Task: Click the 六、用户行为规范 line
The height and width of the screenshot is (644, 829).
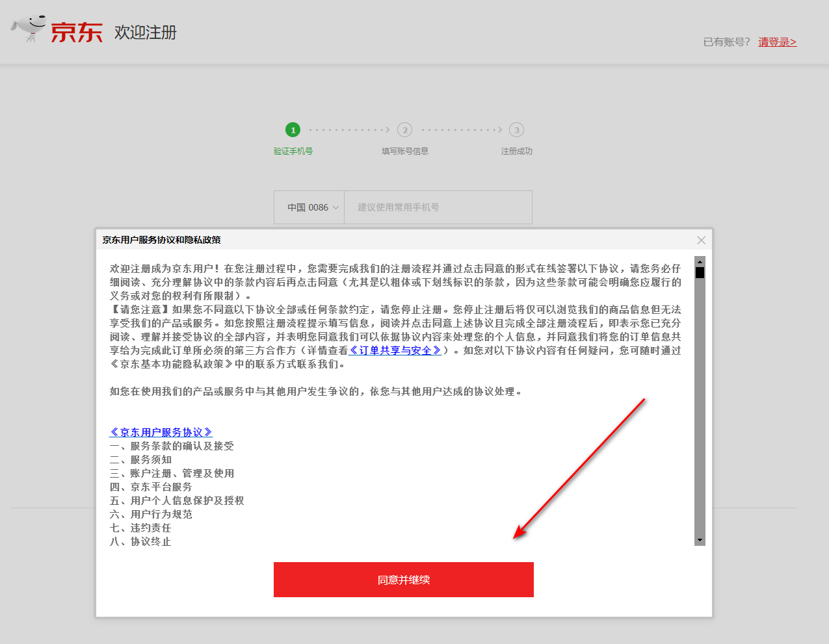Action: tap(151, 514)
